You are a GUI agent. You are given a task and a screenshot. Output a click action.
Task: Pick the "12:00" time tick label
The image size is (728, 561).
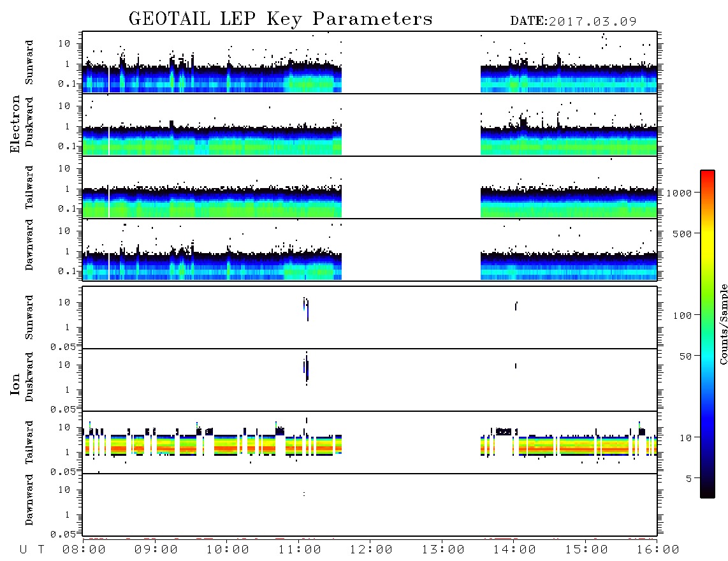[371, 550]
